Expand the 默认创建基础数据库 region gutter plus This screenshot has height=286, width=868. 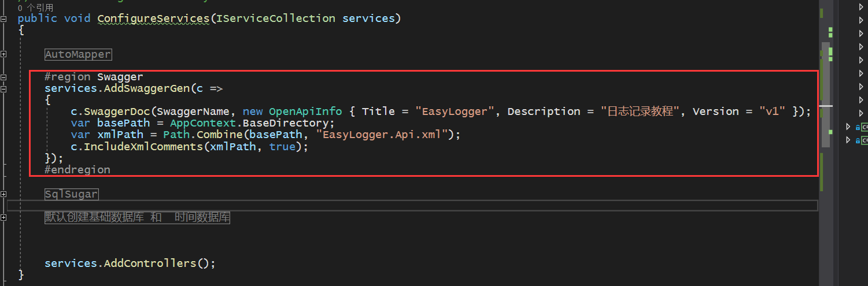click(4, 218)
